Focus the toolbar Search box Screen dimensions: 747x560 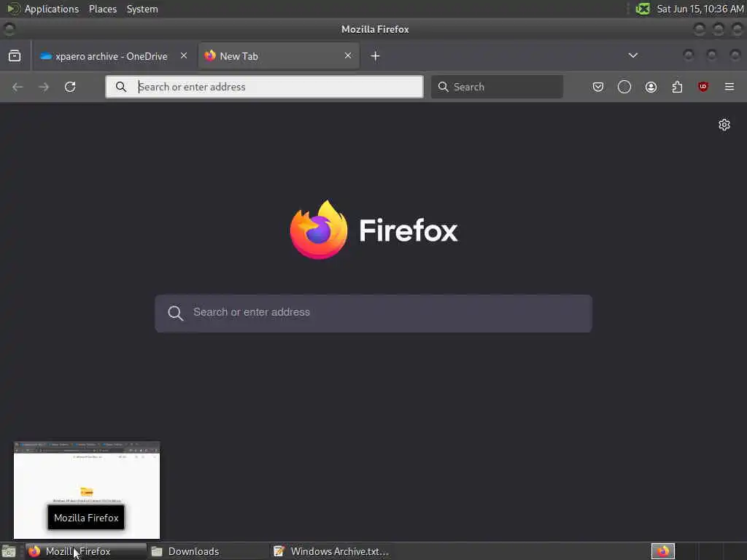[x=497, y=87]
